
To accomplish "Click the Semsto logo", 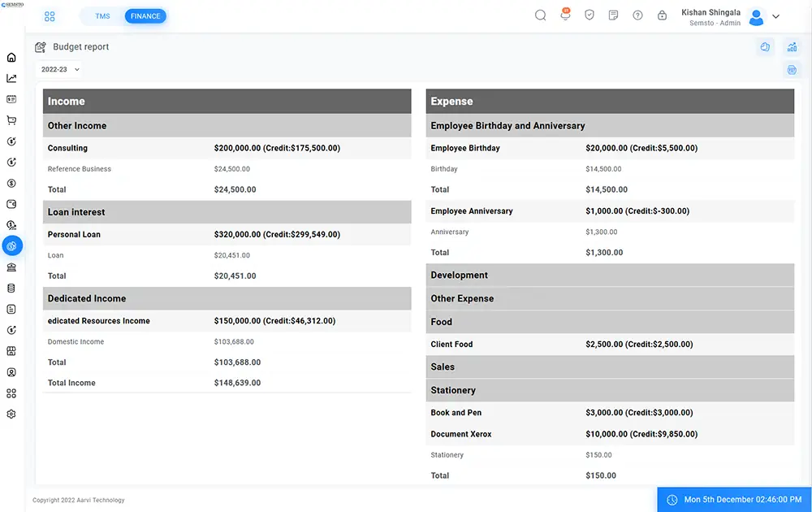I will click(x=12, y=5).
